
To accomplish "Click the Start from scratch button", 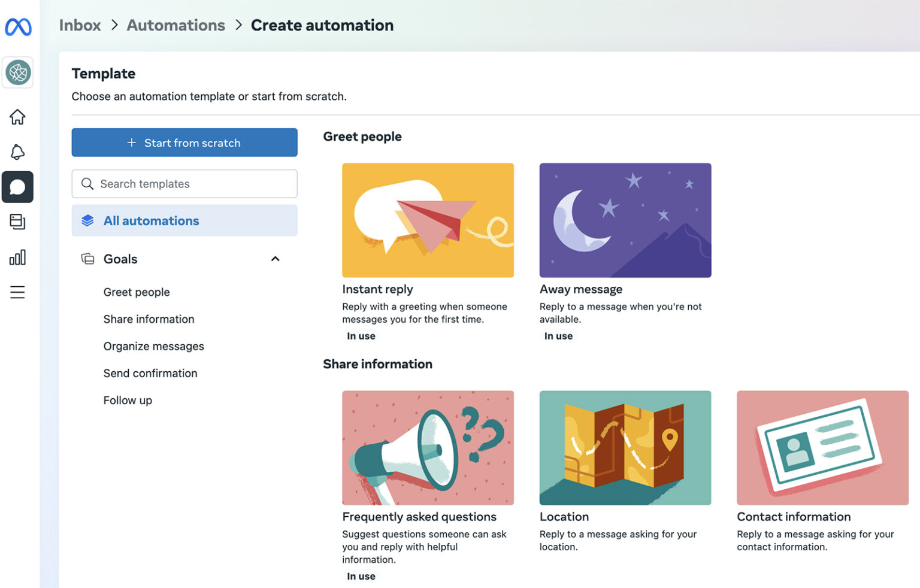I will pyautogui.click(x=184, y=143).
